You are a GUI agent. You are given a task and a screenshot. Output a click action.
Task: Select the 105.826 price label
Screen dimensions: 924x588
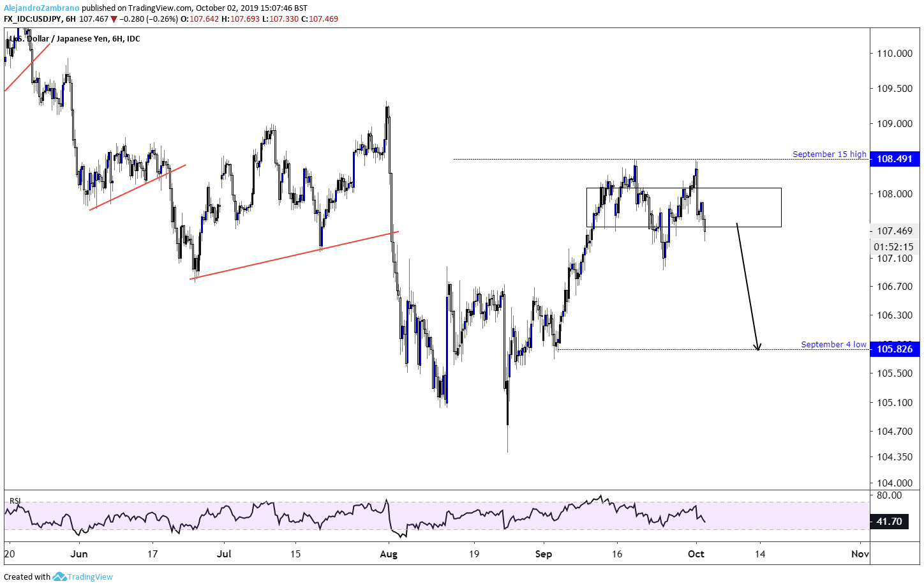tap(895, 349)
